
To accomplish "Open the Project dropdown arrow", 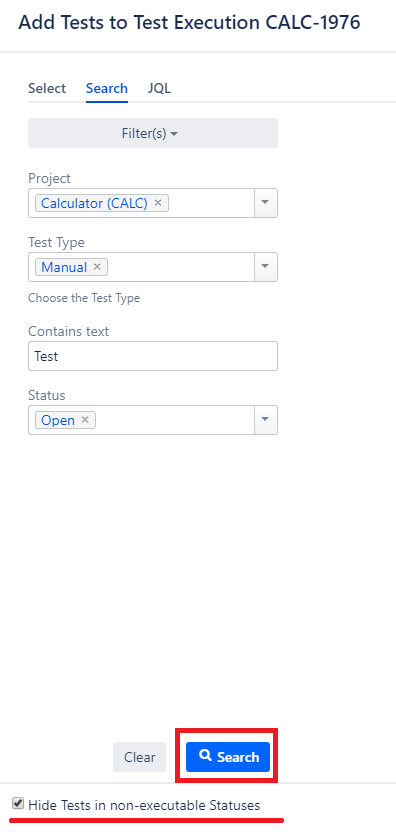I will pyautogui.click(x=266, y=203).
